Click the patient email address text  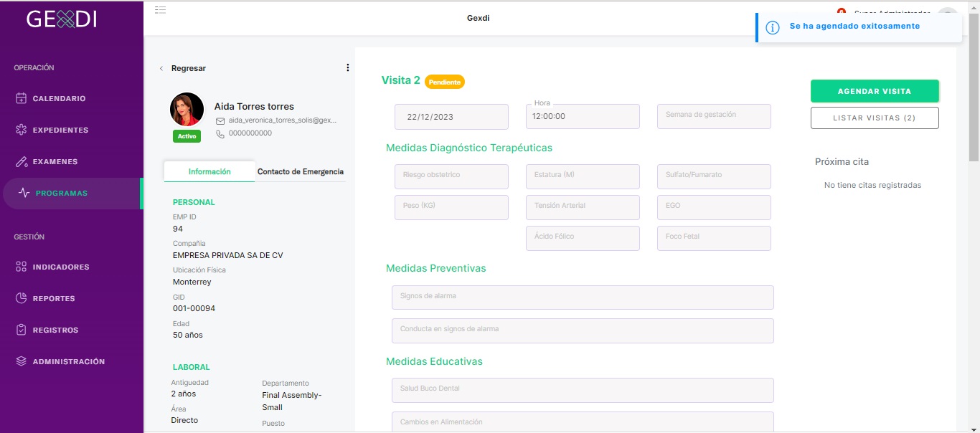283,120
